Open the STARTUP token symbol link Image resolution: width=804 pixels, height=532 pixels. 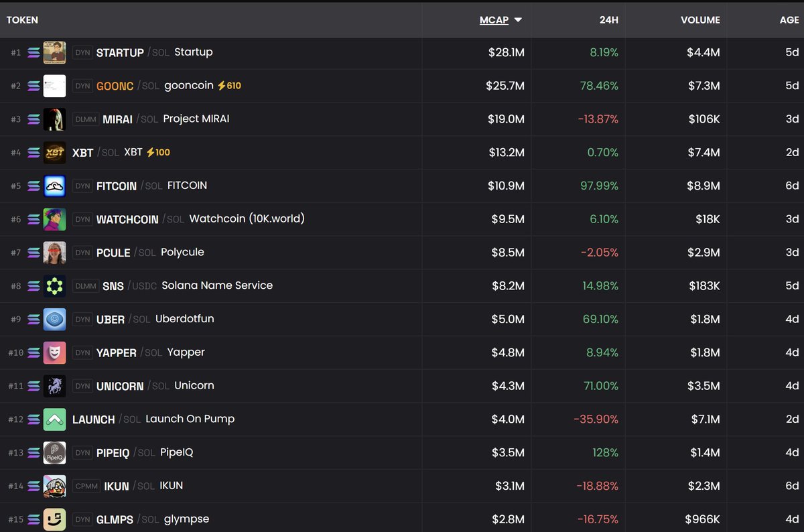(120, 52)
